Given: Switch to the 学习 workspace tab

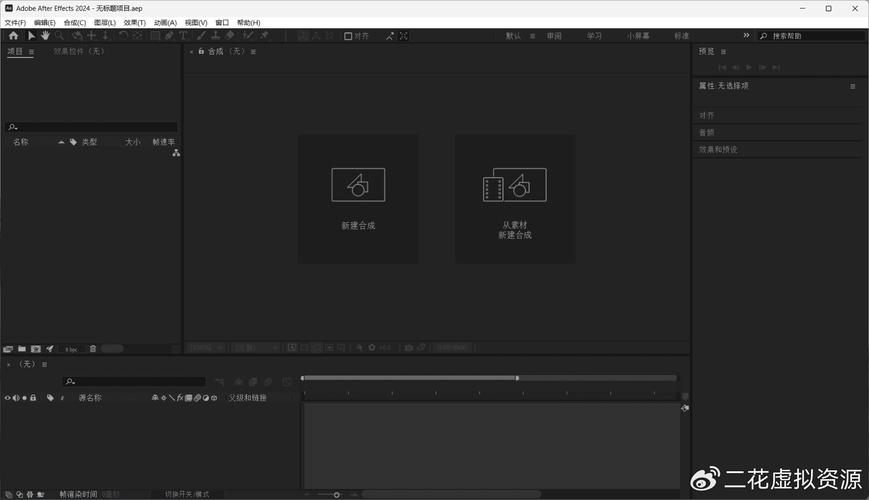Looking at the screenshot, I should click(594, 36).
